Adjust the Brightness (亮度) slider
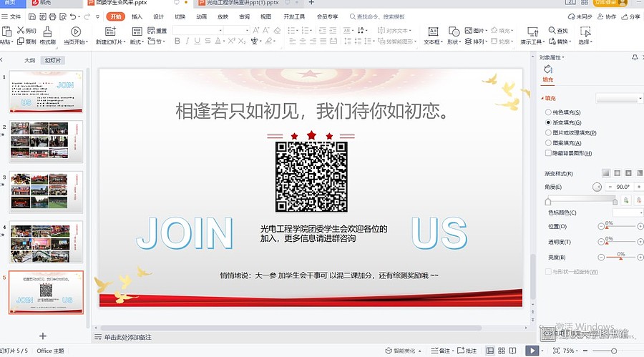The image size is (644, 357). pyautogui.click(x=620, y=257)
